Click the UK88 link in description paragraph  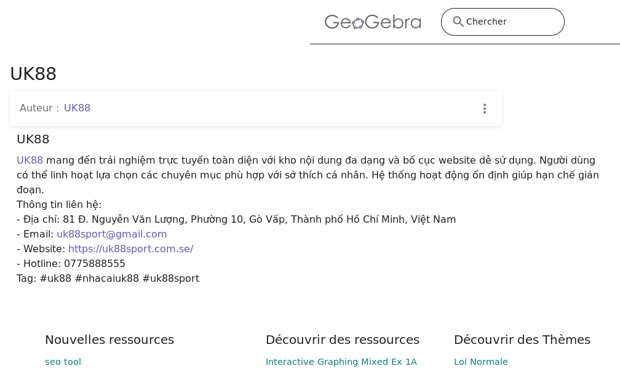[30, 160]
